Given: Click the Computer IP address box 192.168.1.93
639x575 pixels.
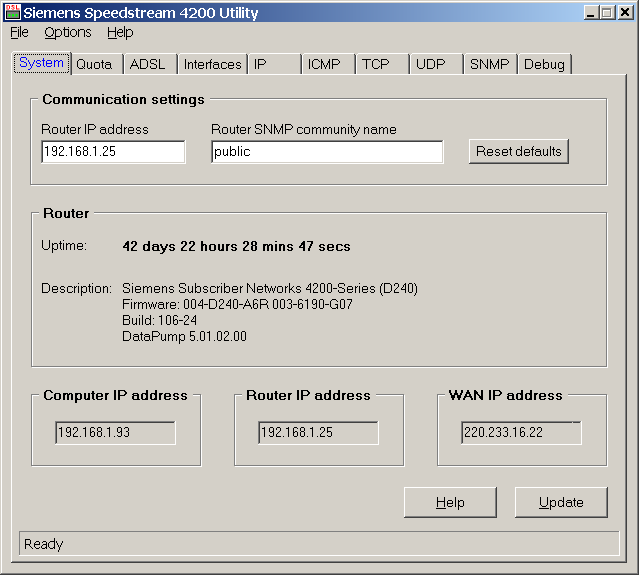Looking at the screenshot, I should pos(115,433).
